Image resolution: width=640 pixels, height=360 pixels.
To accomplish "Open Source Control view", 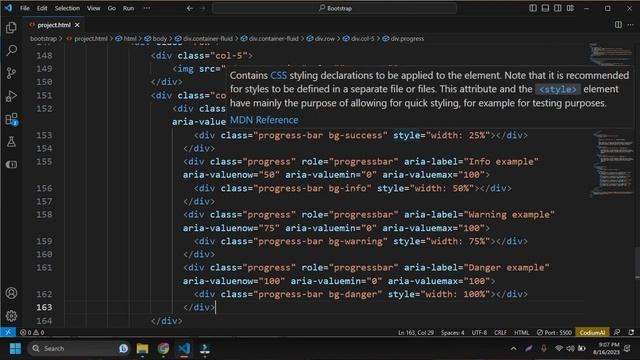I will point(11,73).
